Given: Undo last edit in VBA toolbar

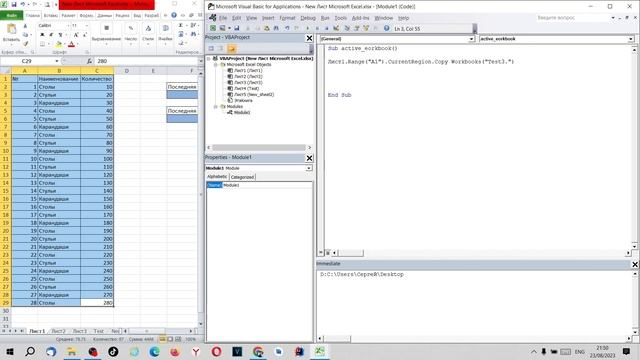Looking at the screenshot, I should tap(287, 28).
